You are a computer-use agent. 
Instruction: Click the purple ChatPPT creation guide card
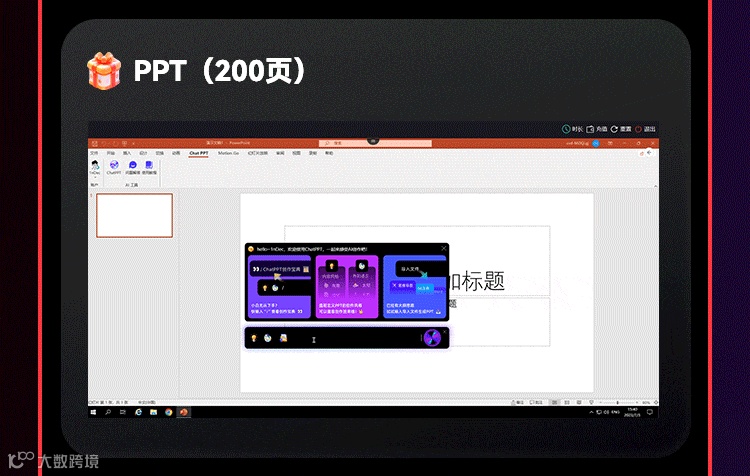tap(280, 287)
